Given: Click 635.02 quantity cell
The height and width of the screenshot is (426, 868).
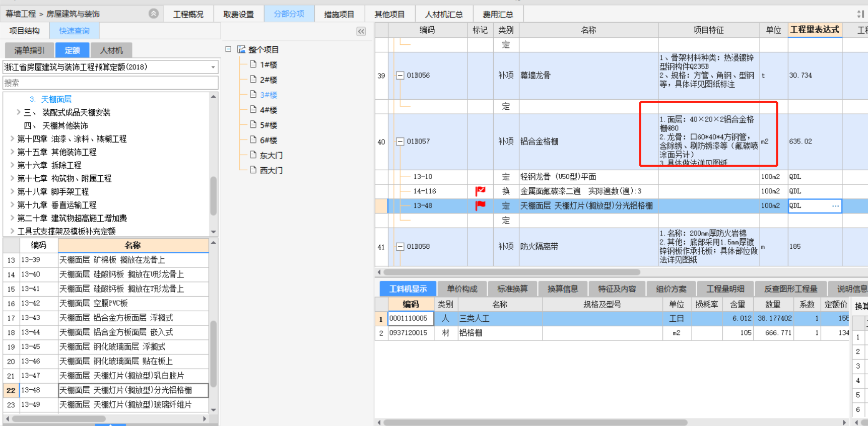Looking at the screenshot, I should (x=815, y=141).
